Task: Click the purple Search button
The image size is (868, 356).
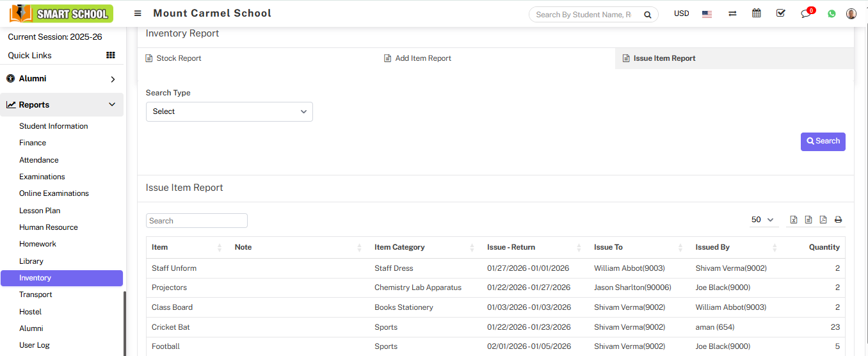Action: (x=823, y=142)
